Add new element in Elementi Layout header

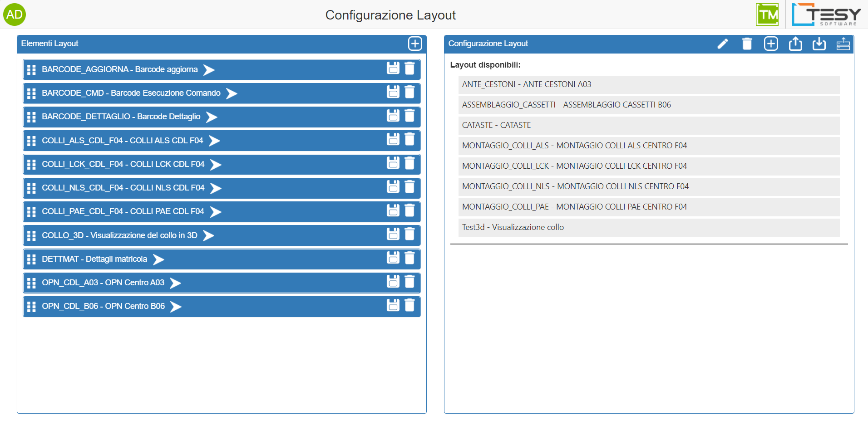tap(414, 44)
